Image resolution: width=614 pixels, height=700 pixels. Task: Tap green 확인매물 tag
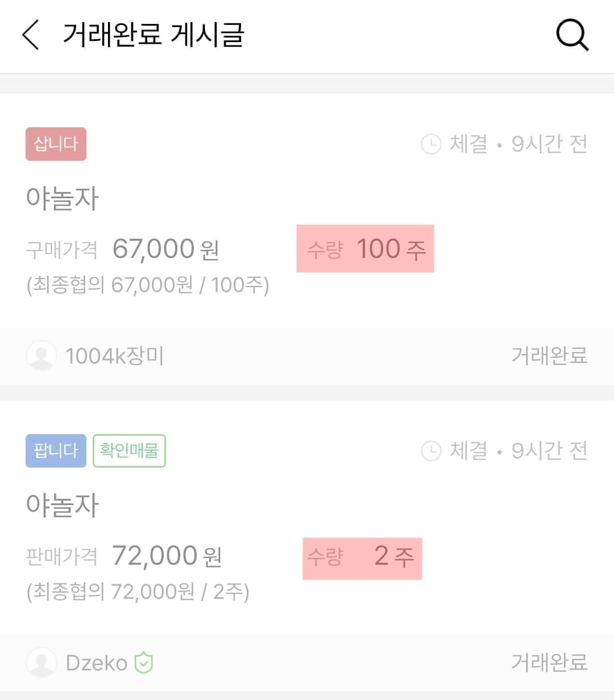tap(129, 451)
